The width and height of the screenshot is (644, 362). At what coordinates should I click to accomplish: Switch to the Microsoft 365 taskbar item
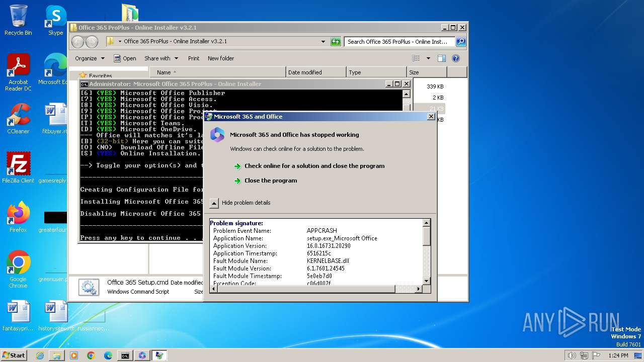coord(142,355)
